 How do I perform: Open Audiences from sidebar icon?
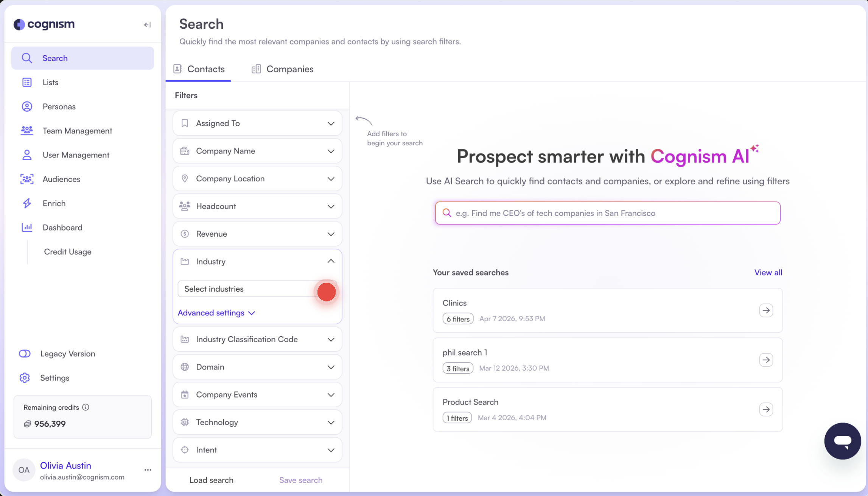[27, 179]
